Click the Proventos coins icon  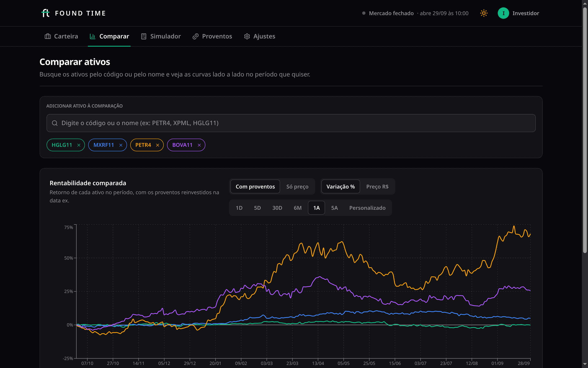[x=196, y=36]
